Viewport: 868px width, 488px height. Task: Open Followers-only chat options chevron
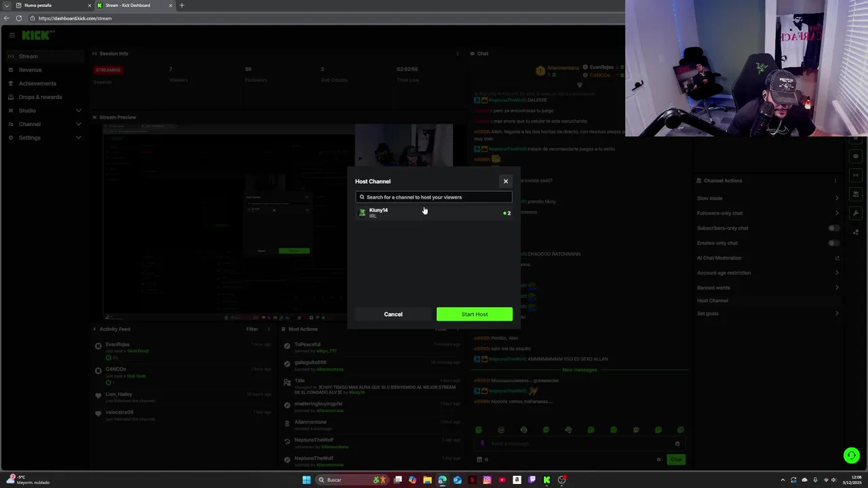tap(837, 213)
